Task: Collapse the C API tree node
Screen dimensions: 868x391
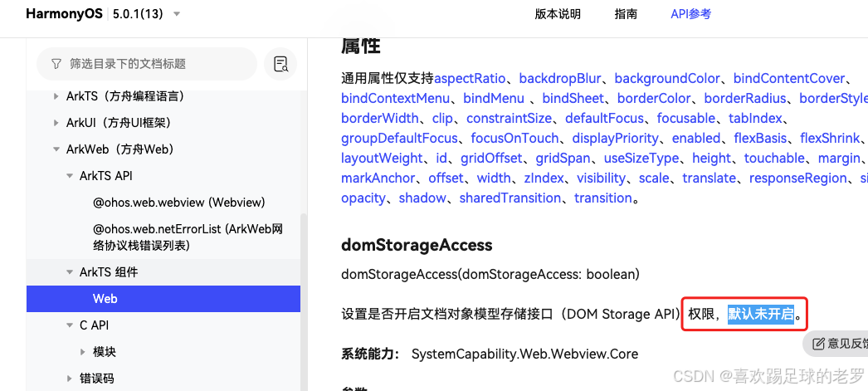Action: coord(69,325)
